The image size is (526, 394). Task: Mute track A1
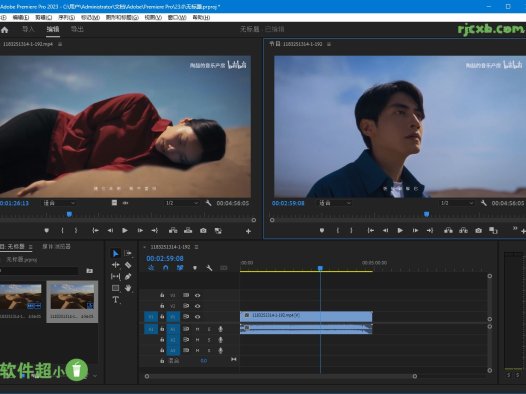(x=197, y=329)
